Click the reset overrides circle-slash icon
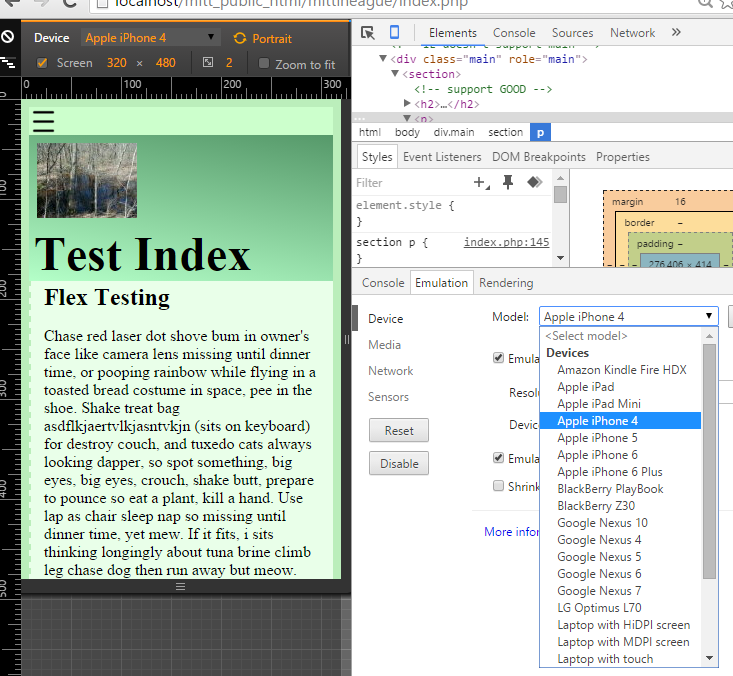Image resolution: width=733 pixels, height=676 pixels. (8, 37)
